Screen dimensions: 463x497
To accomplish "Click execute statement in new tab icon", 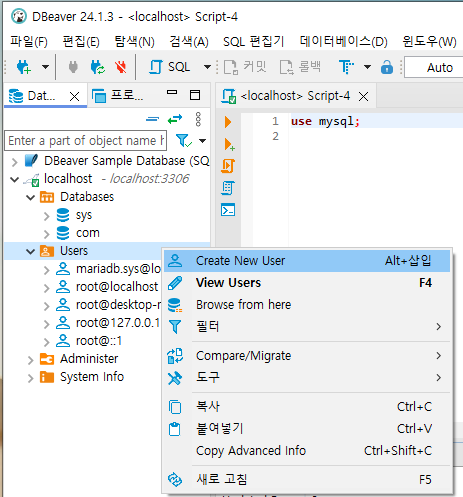I will (229, 145).
